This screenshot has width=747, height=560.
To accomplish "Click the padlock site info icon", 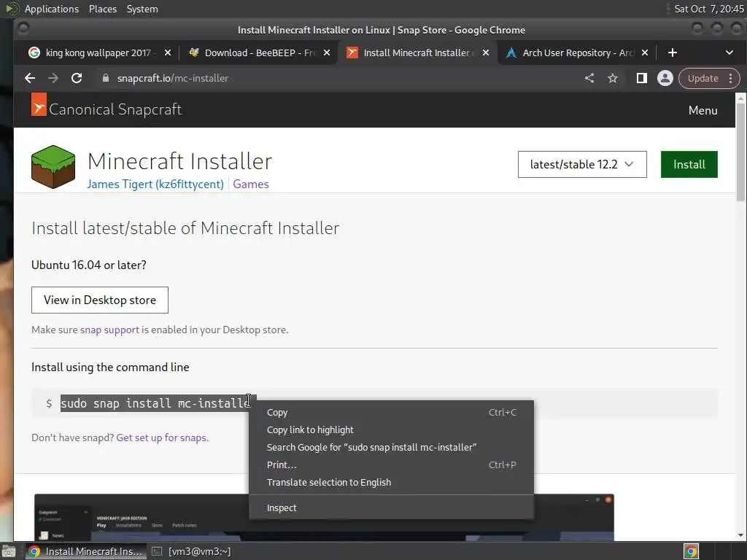I will [x=106, y=78].
